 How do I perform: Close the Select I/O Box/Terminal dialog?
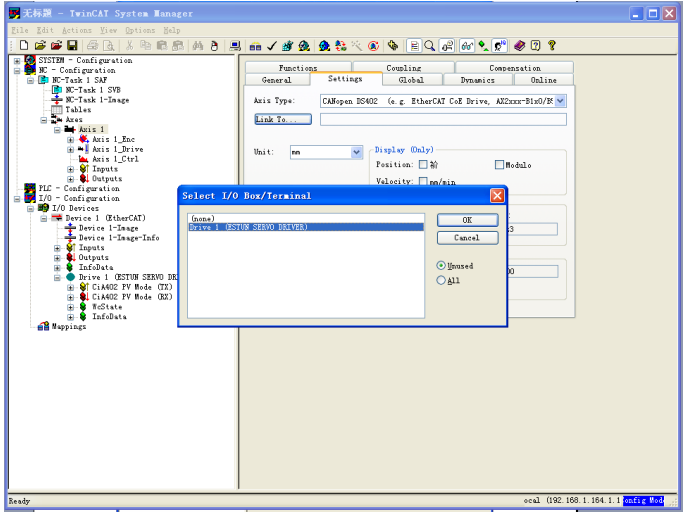coord(497,196)
